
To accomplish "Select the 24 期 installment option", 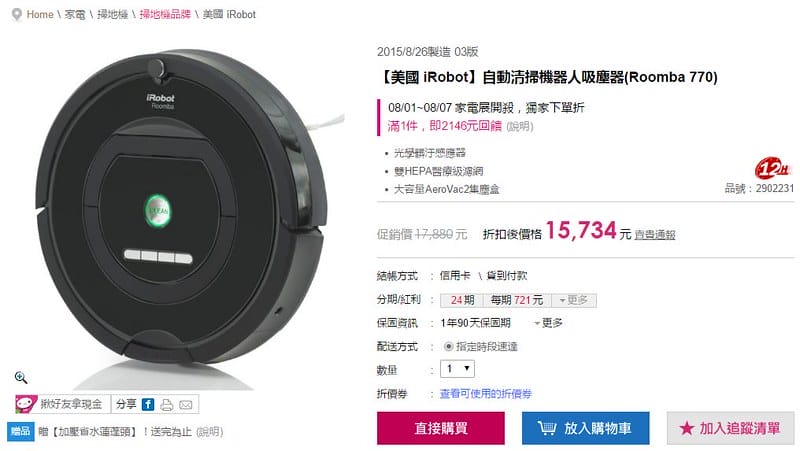I will (x=462, y=300).
